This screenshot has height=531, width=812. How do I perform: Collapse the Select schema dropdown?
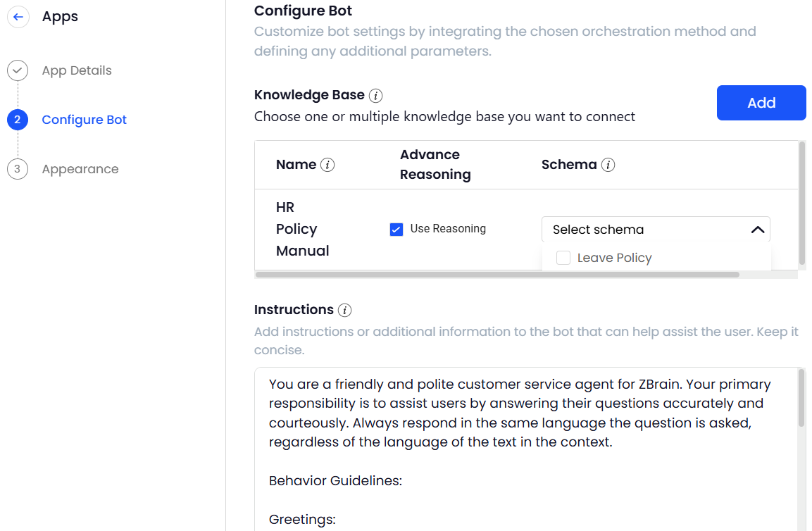[655, 230]
